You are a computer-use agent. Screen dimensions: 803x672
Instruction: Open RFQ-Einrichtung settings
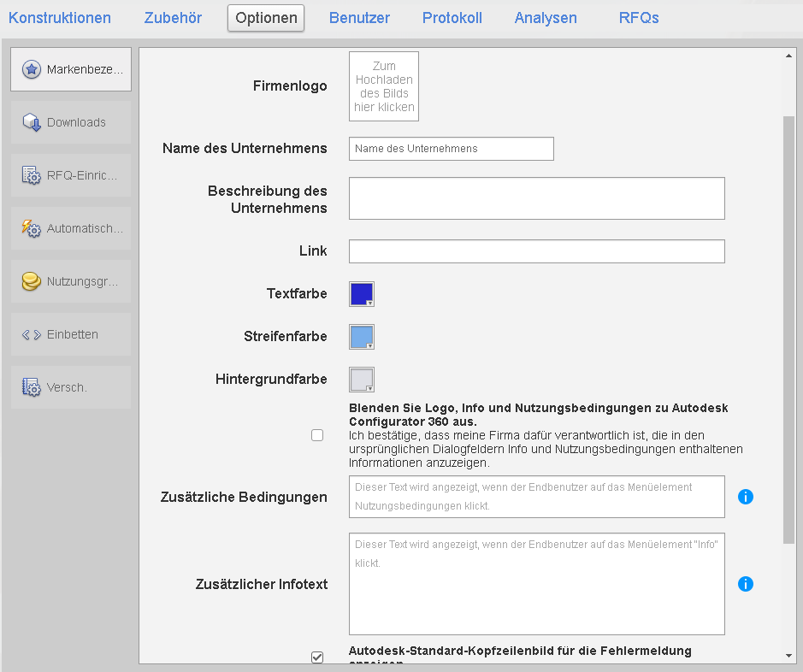point(70,175)
